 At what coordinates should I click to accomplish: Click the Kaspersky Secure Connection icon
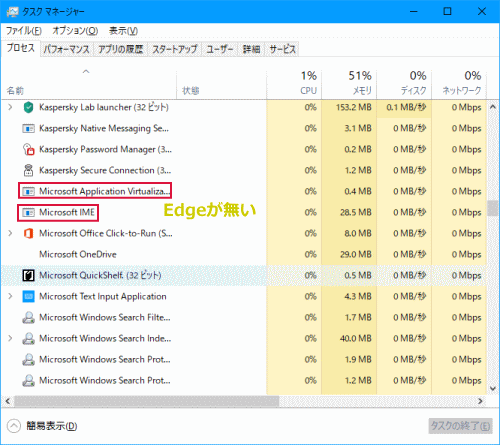(29, 170)
